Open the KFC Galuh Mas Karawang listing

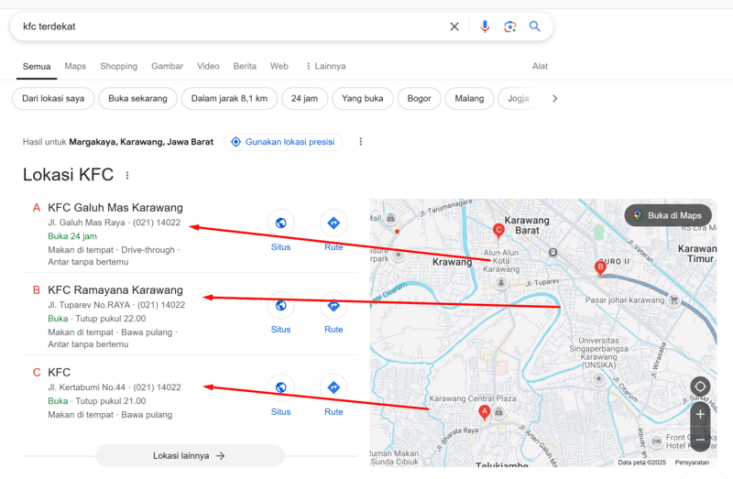(x=115, y=207)
